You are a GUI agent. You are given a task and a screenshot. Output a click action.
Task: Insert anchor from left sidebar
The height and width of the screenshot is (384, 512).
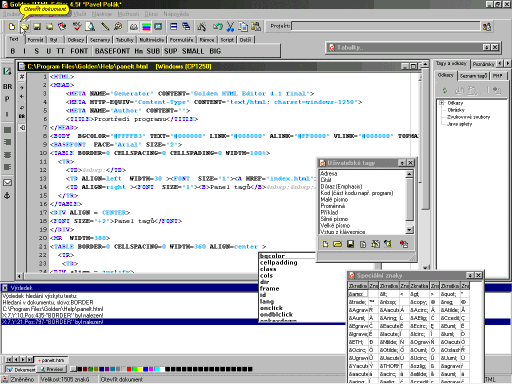7,195
